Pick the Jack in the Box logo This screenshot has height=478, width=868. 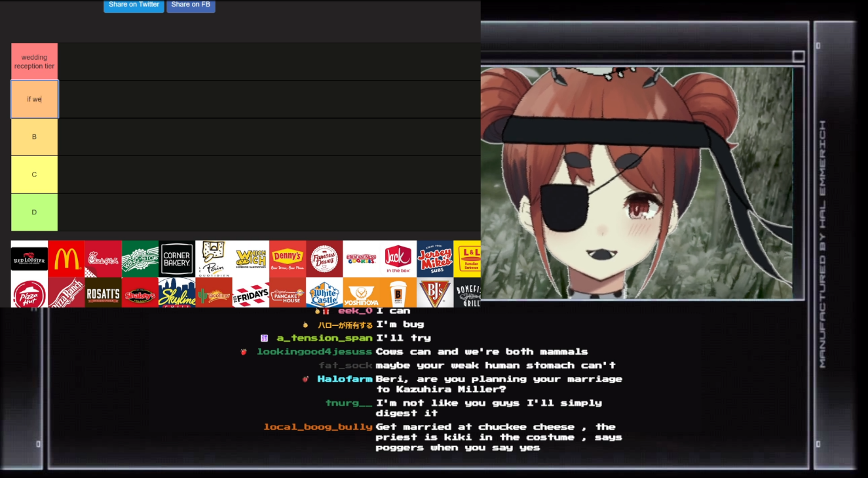point(398,259)
